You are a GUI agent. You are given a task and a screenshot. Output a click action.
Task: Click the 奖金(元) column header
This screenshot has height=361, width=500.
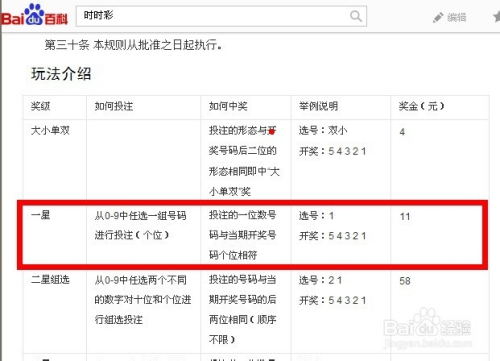coord(422,106)
